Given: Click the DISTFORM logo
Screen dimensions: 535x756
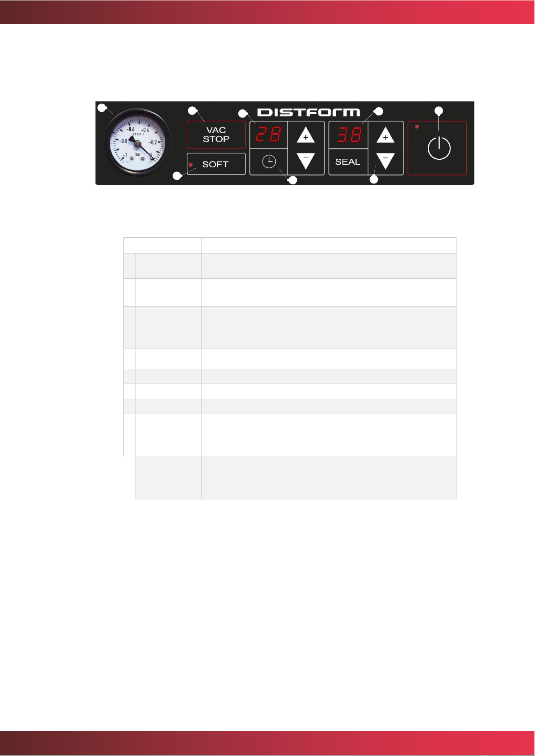Looking at the screenshot, I should (x=309, y=112).
